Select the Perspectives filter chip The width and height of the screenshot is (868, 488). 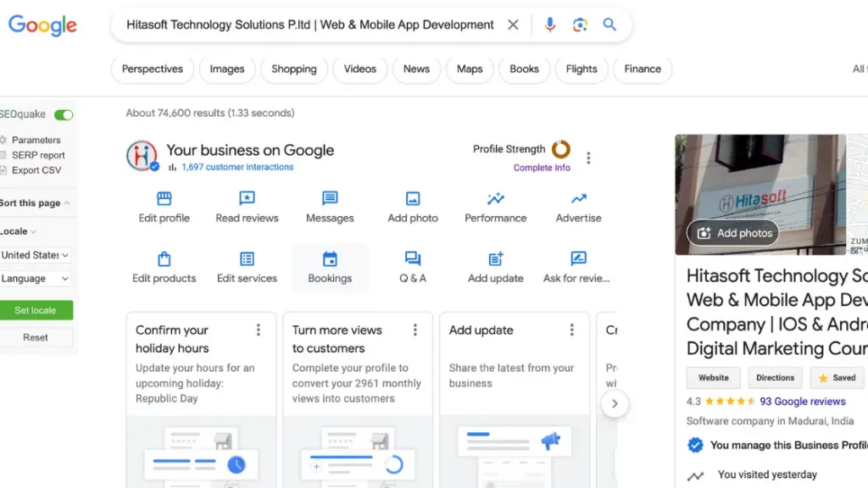click(153, 69)
